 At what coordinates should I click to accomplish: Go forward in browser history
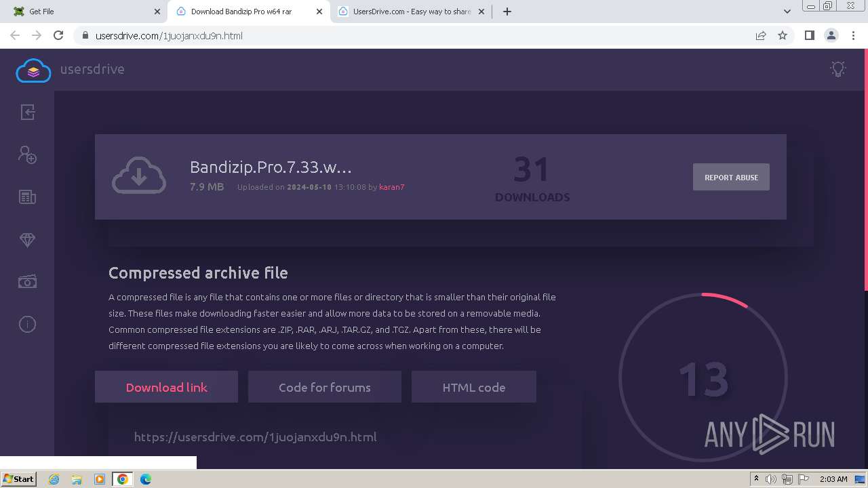pos(37,35)
